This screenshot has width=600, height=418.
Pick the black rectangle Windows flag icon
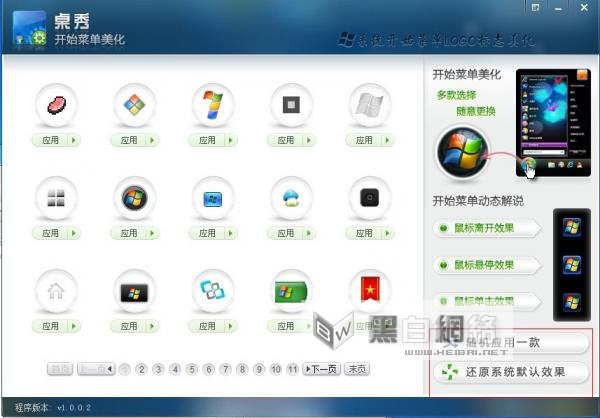click(x=135, y=291)
